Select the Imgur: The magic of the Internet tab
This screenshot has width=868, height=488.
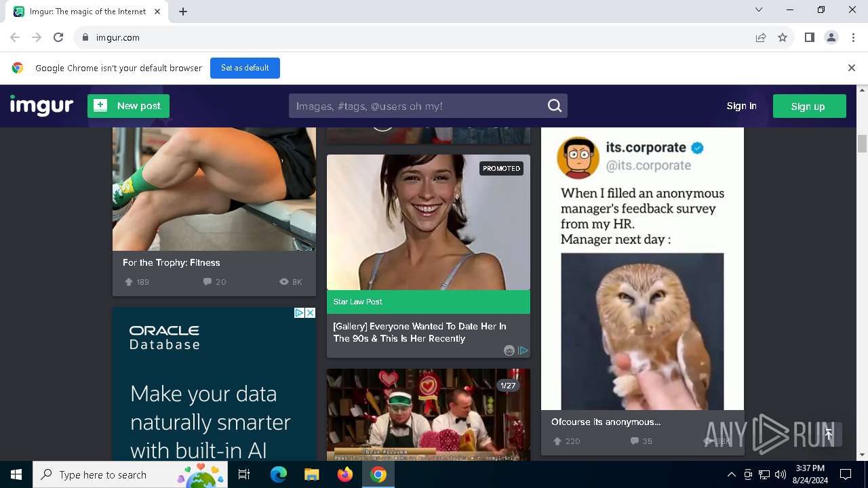[88, 12]
